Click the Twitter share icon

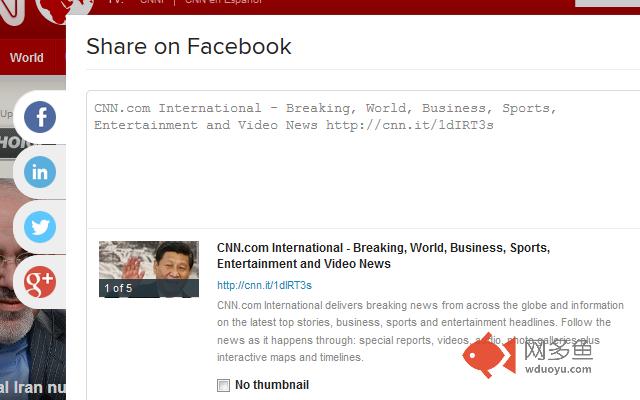click(40, 227)
